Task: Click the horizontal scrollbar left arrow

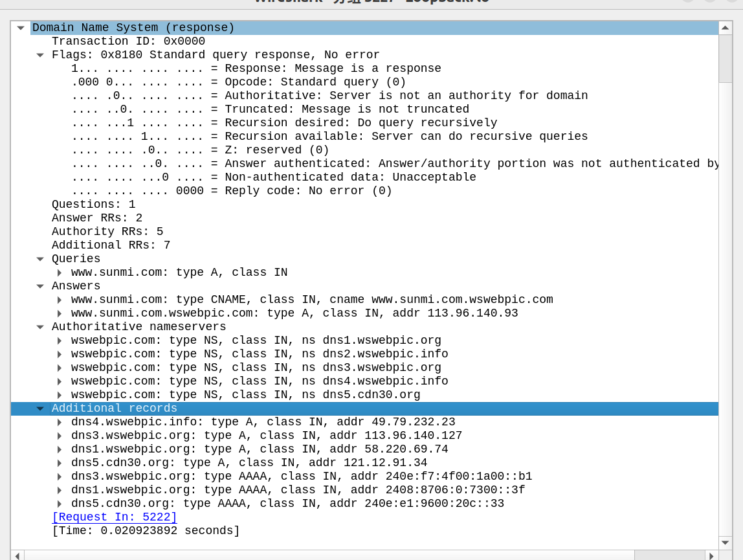Action: (17, 555)
